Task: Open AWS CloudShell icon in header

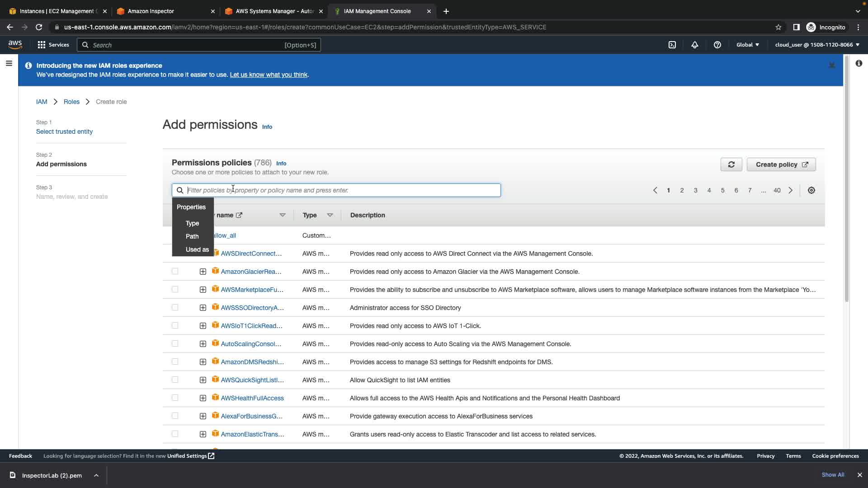Action: click(x=672, y=45)
